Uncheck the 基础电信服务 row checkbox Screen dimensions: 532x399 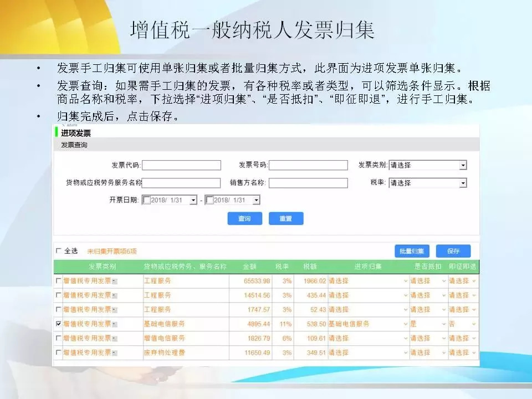pos(58,324)
